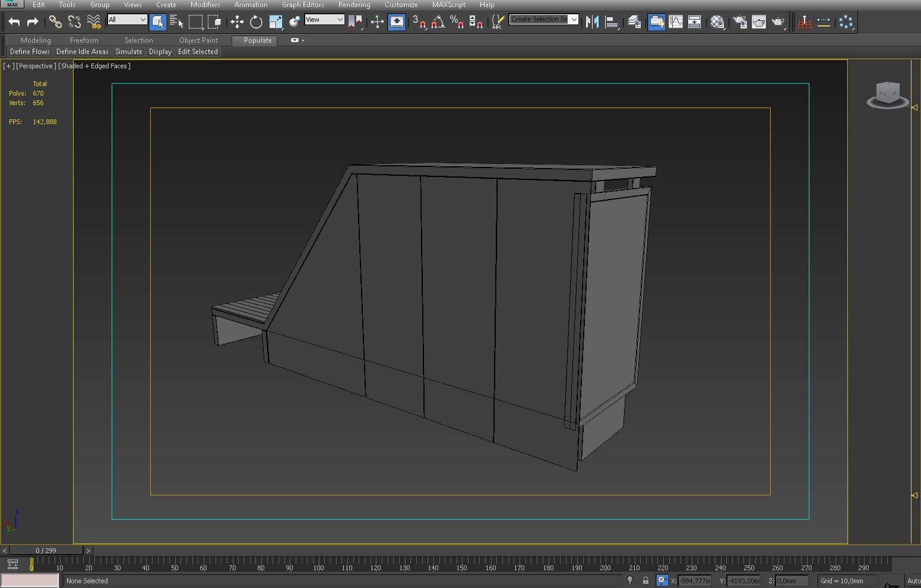Select the Rotate tool
This screenshot has height=588, width=921.
[x=256, y=22]
